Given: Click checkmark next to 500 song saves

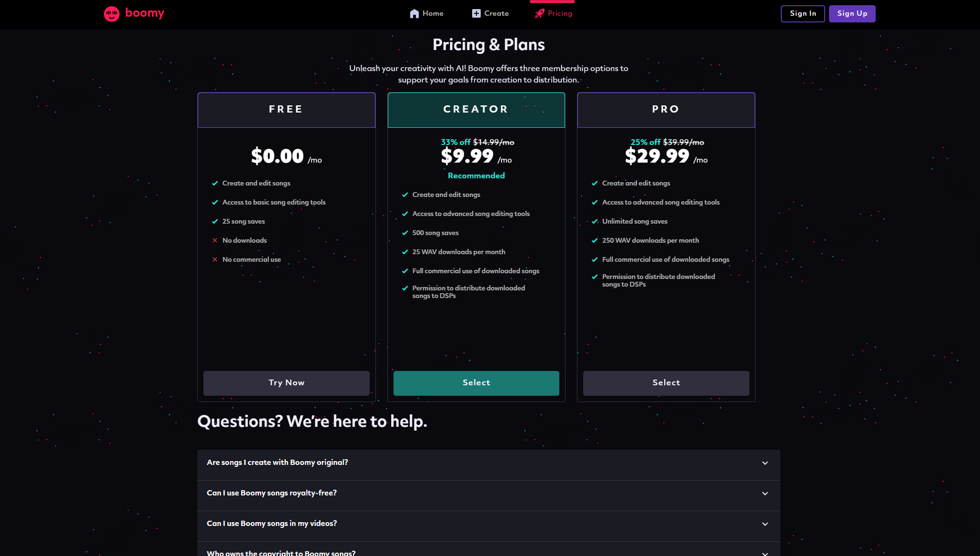Looking at the screenshot, I should [x=405, y=233].
